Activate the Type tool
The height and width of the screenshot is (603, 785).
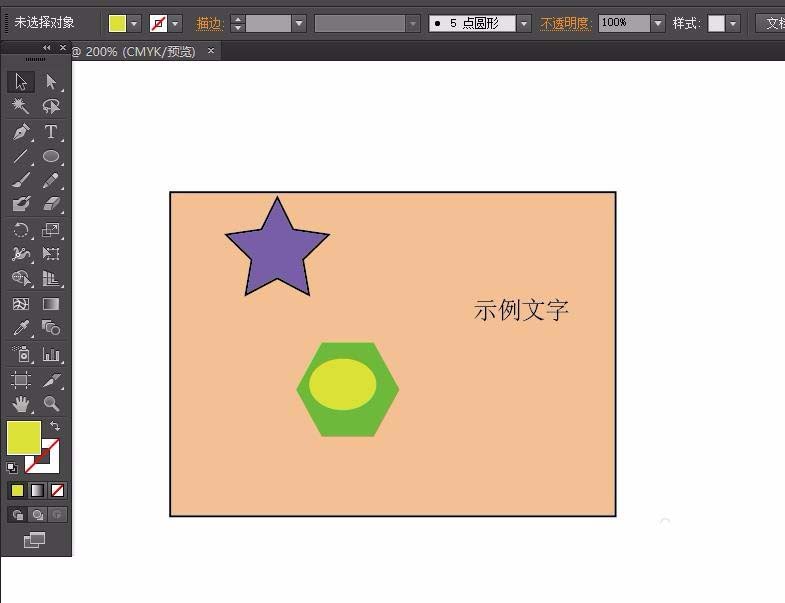(x=51, y=132)
